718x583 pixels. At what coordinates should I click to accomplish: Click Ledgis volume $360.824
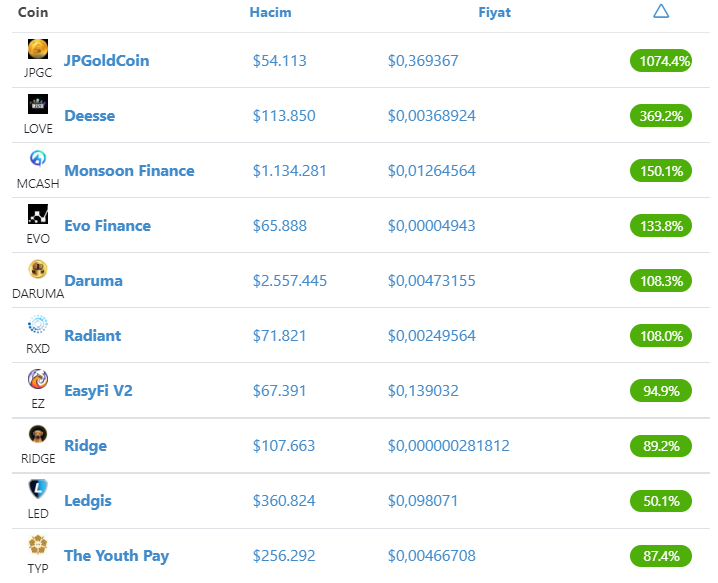pos(284,501)
